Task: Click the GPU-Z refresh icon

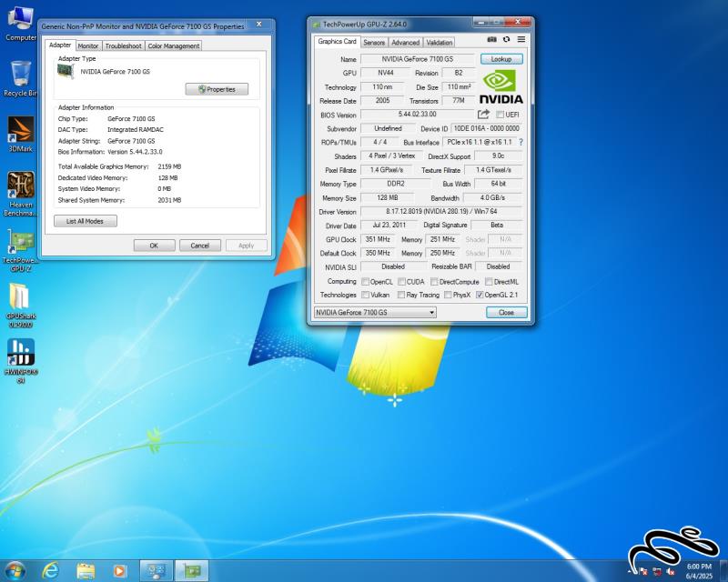Action: point(507,39)
